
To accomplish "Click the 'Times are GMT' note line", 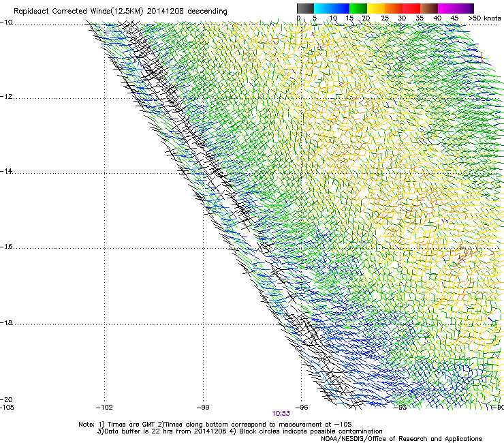I will click(215, 425).
